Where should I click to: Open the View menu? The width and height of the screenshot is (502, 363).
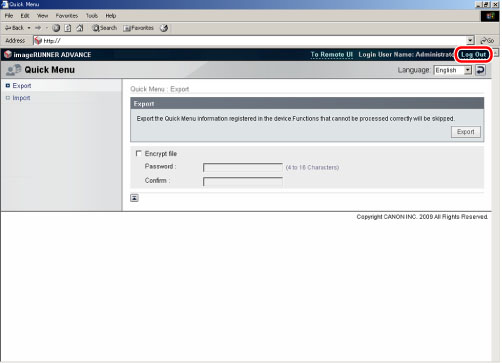42,16
